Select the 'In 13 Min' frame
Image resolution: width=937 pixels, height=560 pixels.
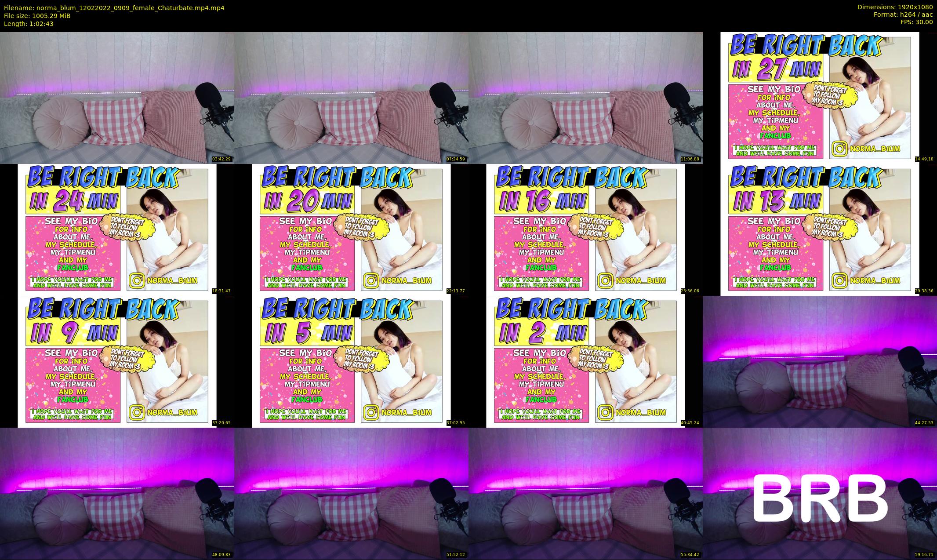(x=820, y=229)
